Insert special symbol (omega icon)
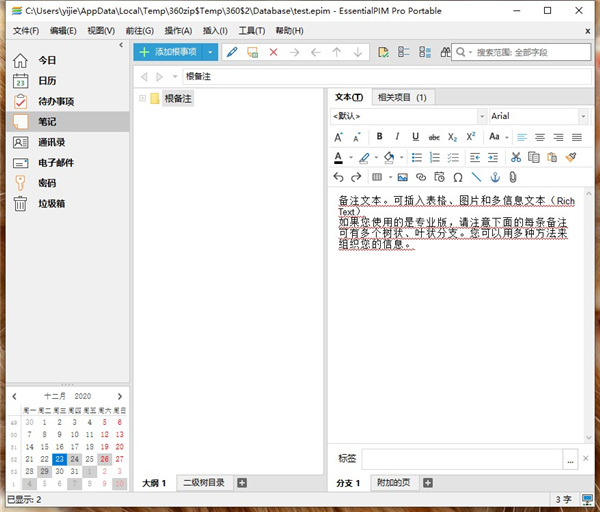 458,177
